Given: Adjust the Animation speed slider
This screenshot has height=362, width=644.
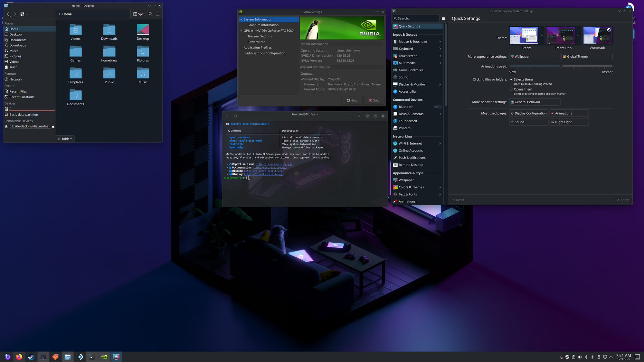Looking at the screenshot, I should (561, 66).
